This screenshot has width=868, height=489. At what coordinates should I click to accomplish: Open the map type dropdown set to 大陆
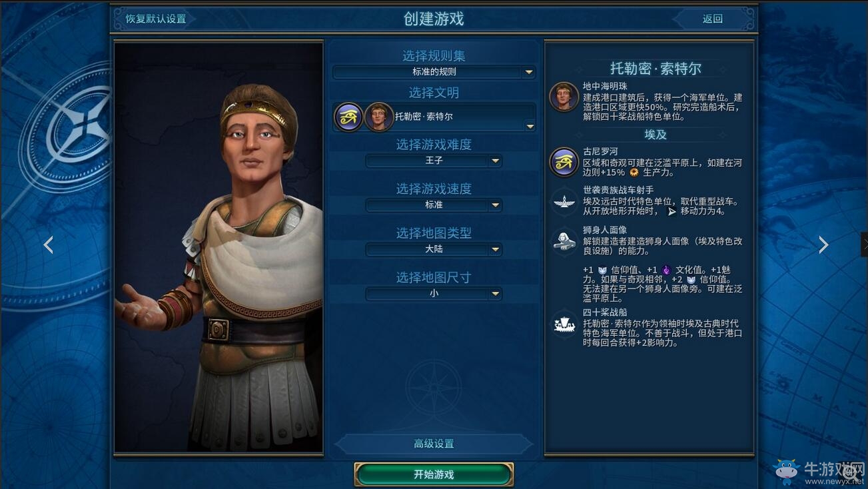tap(434, 249)
